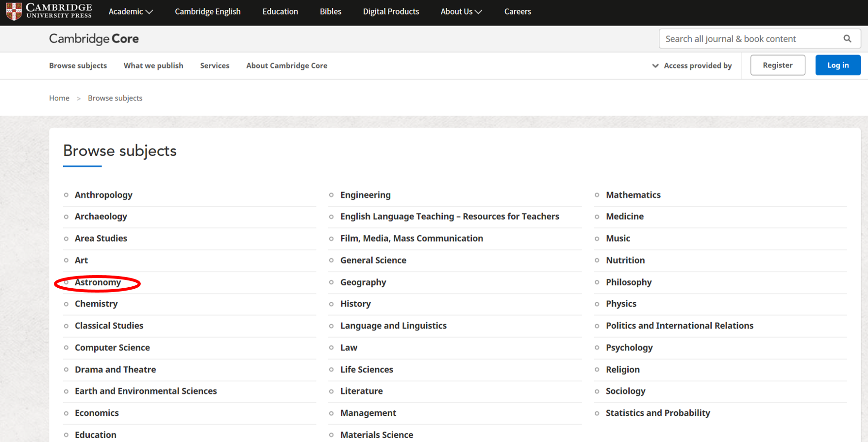The height and width of the screenshot is (442, 868).
Task: Open the Medicine subject
Action: pos(625,216)
